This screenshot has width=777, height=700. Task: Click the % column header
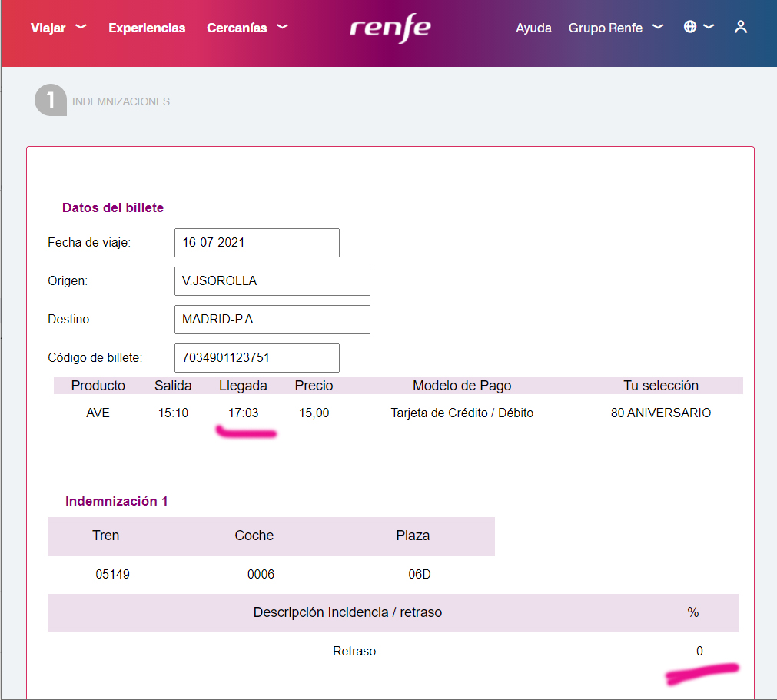click(692, 612)
